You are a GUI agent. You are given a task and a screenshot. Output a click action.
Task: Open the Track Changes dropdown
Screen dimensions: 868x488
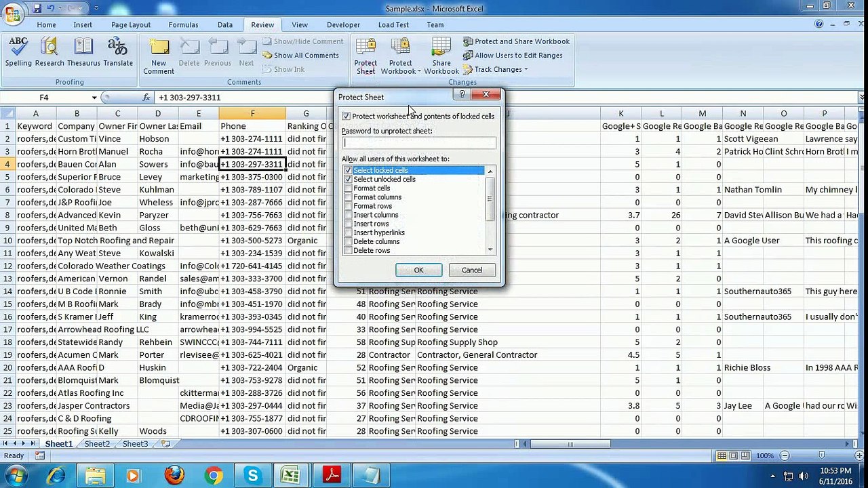tap(526, 70)
